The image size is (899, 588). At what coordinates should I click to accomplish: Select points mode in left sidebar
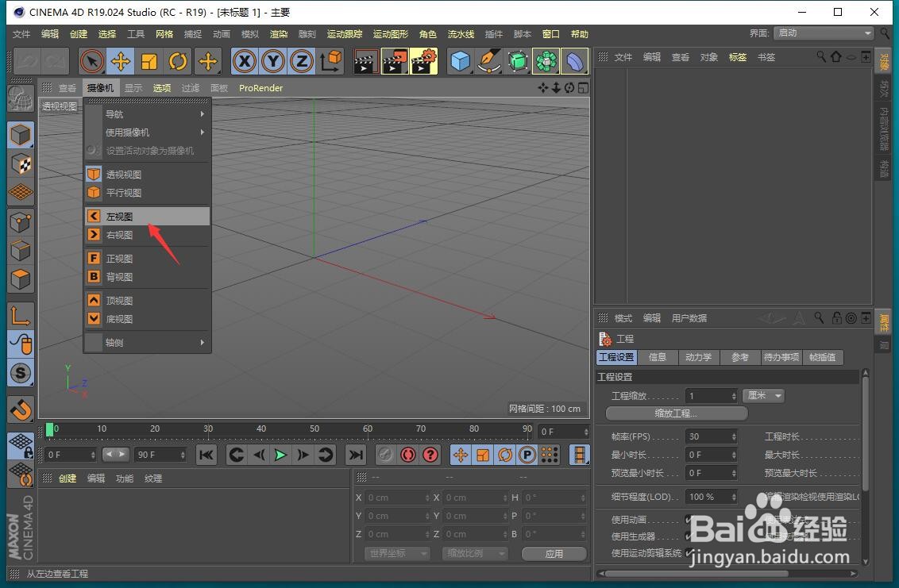coord(21,222)
